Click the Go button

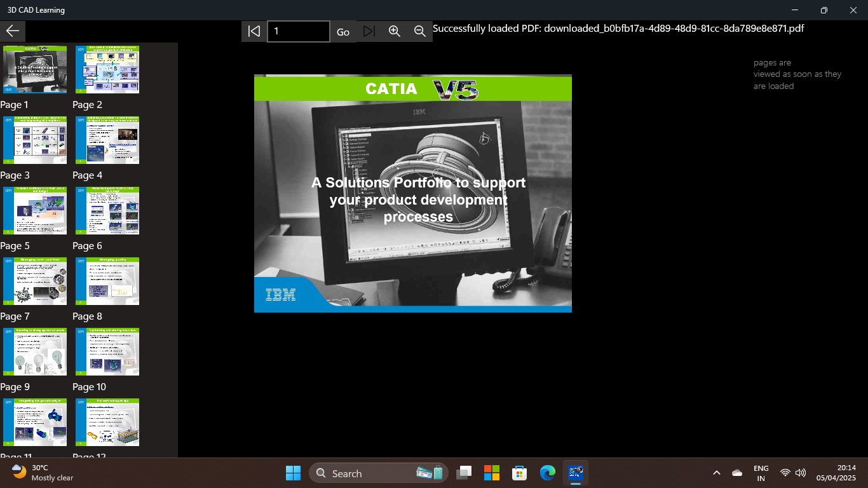(x=343, y=32)
